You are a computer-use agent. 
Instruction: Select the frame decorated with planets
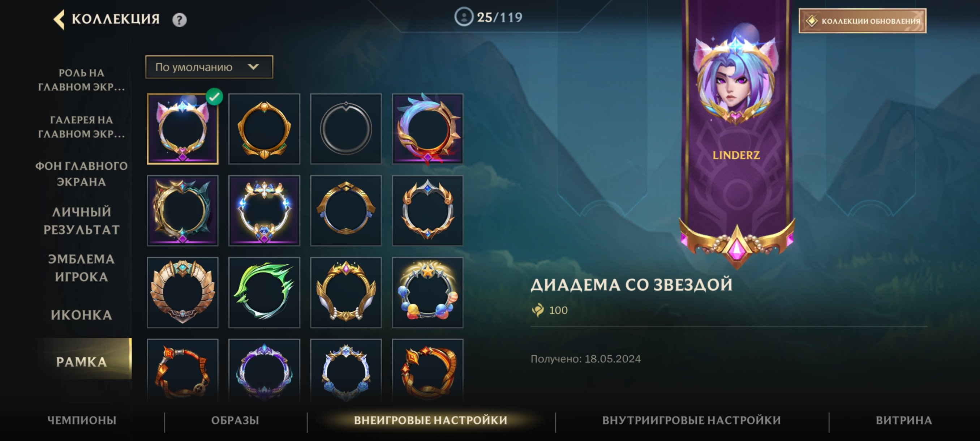tap(427, 292)
